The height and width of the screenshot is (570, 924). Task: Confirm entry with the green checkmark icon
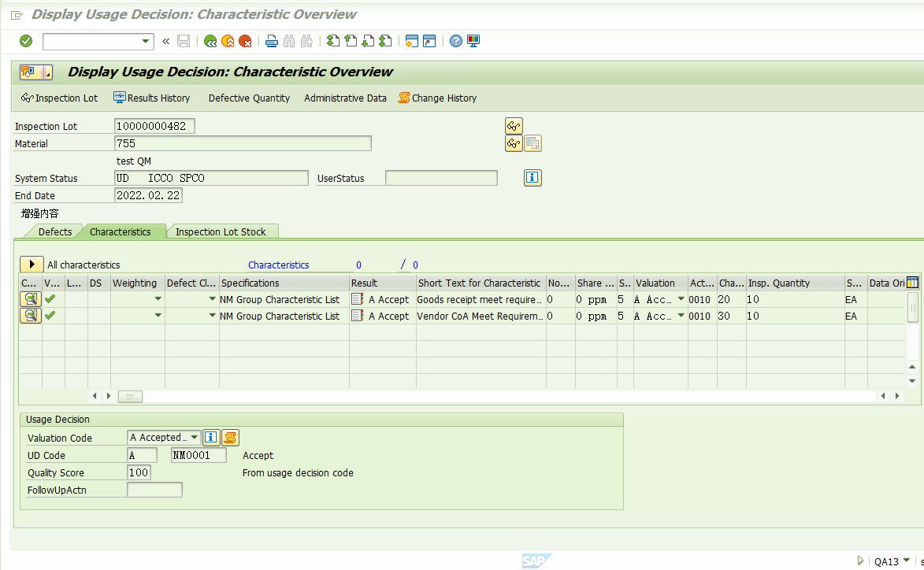pyautogui.click(x=24, y=41)
